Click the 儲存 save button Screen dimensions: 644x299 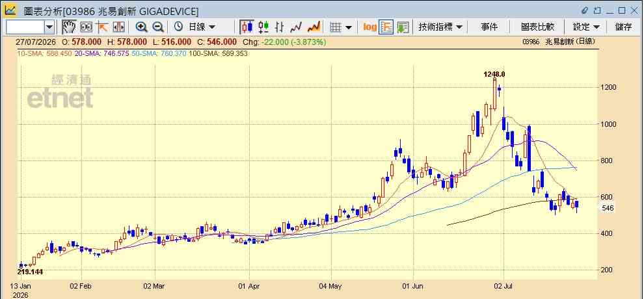coord(623,27)
